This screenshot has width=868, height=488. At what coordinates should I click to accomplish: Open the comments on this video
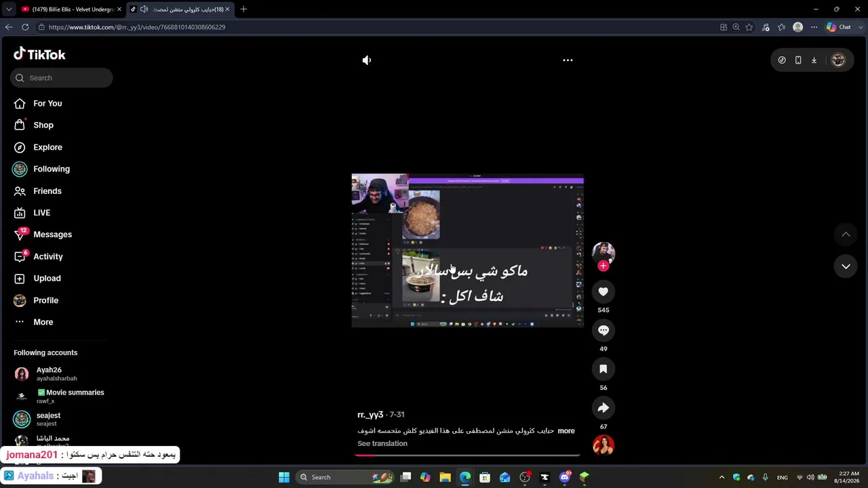click(604, 331)
